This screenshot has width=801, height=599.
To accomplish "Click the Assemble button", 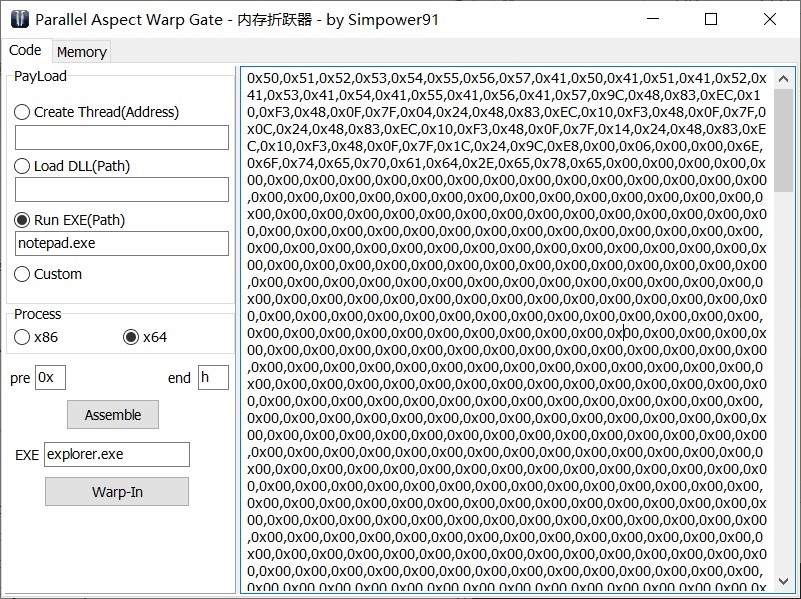I will point(113,415).
